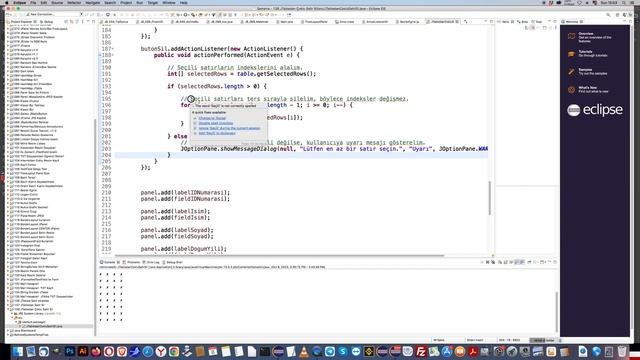Open What's New in the Welcome panel

click(x=588, y=89)
